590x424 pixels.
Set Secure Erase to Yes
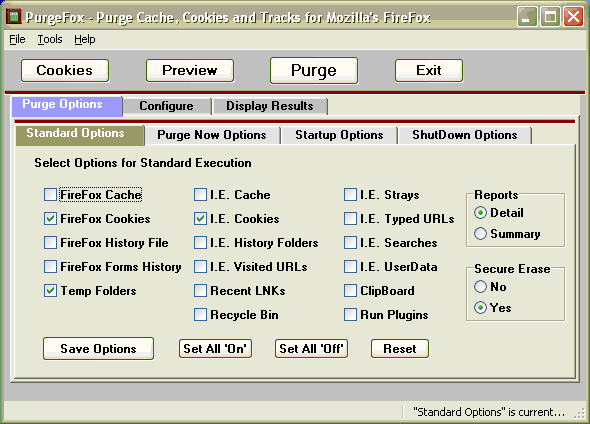[x=481, y=308]
